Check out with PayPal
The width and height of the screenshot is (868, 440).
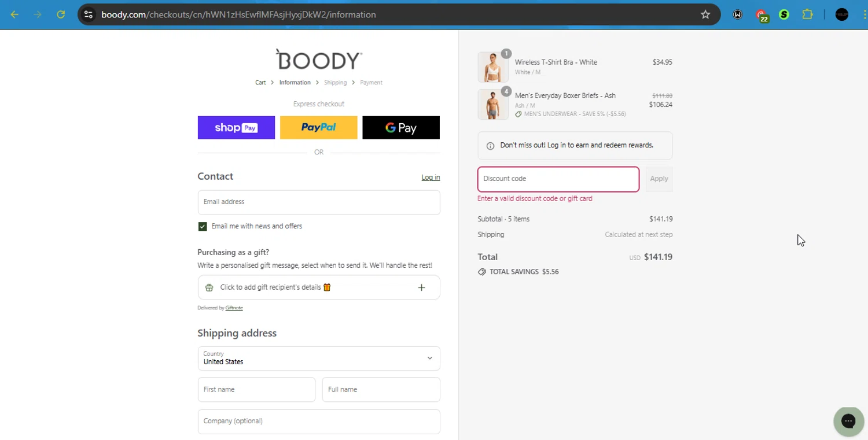click(319, 128)
